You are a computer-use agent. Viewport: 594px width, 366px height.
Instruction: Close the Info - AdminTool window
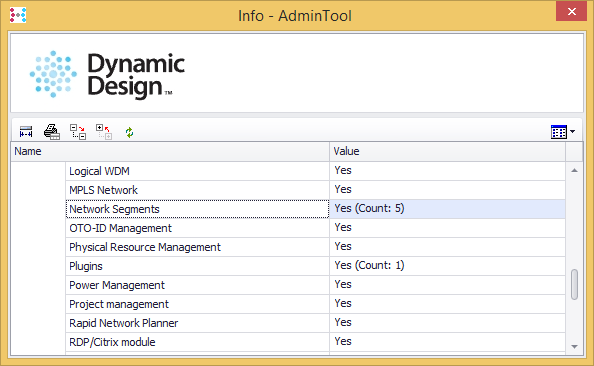pos(571,11)
